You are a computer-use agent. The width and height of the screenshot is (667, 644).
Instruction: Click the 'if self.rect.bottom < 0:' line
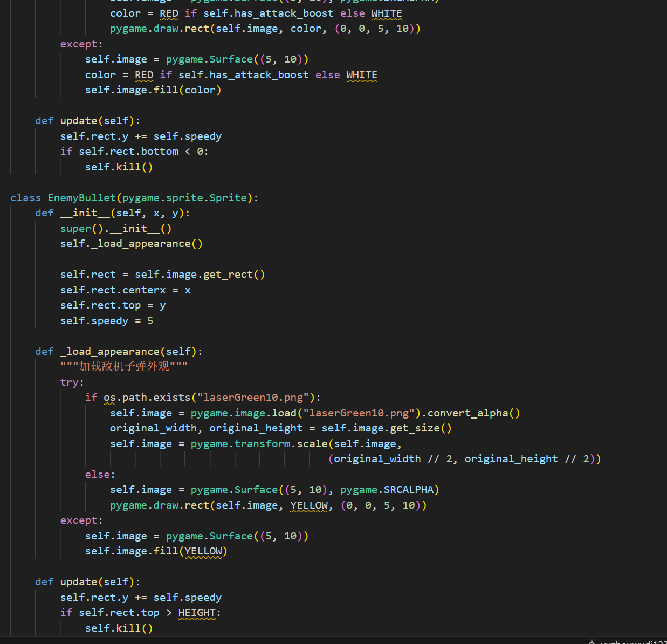(x=134, y=152)
